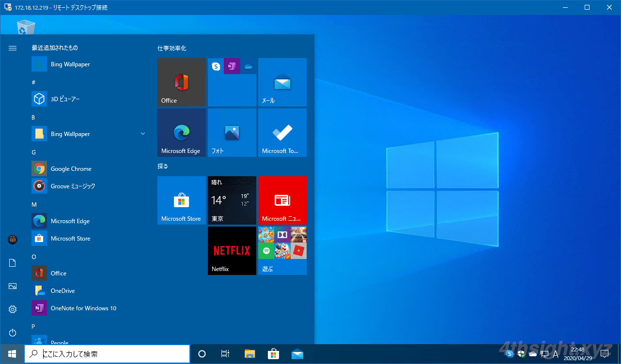This screenshot has width=621, height=364.
Task: Click the OneNote icon in the tile folder
Action: coord(232,66)
